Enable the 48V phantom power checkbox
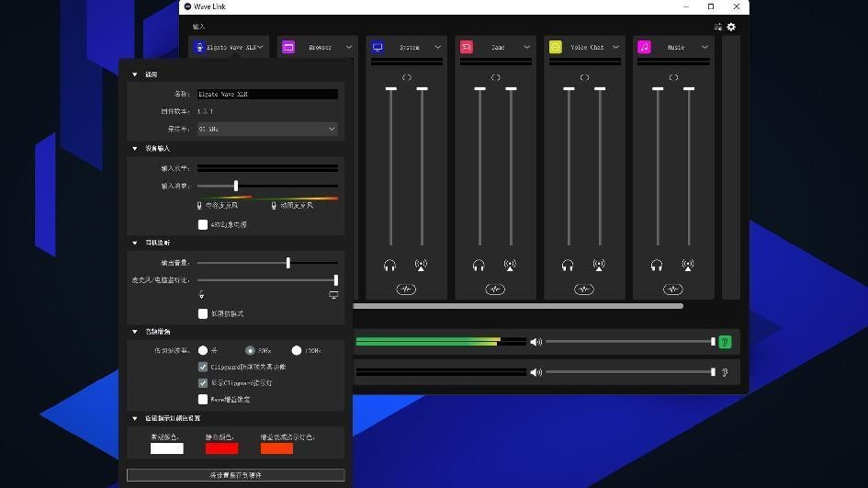Image resolution: width=868 pixels, height=488 pixels. click(203, 224)
